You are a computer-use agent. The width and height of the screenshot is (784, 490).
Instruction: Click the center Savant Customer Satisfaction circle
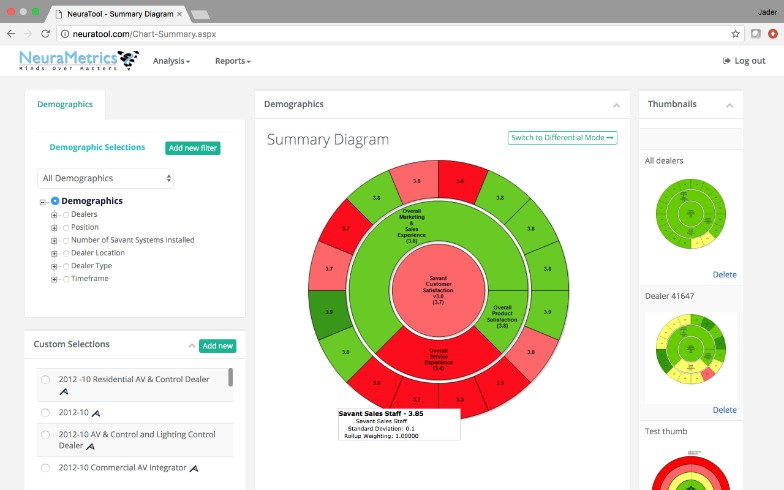click(438, 290)
